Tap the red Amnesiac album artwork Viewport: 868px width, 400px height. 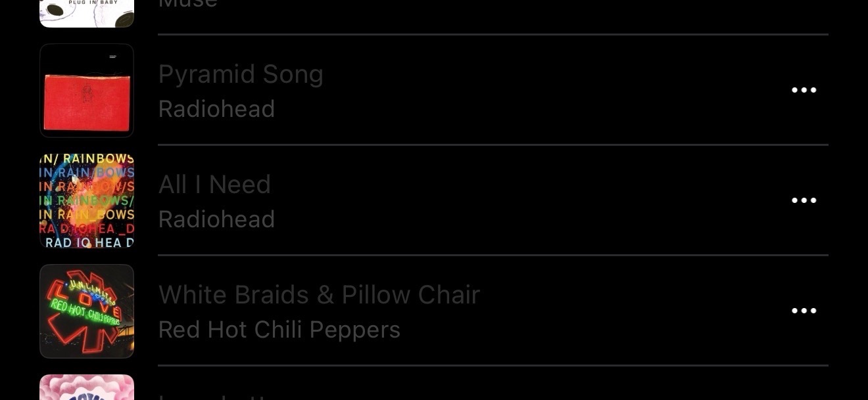click(87, 91)
